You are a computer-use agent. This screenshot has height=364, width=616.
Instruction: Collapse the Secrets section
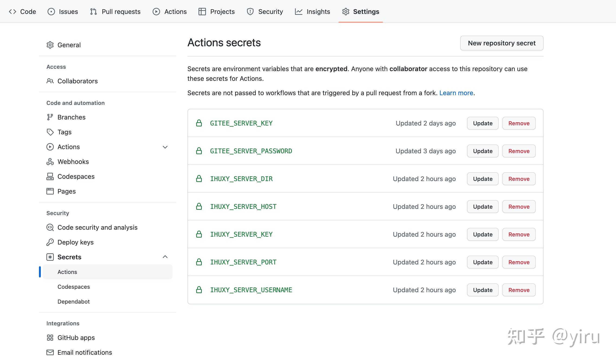click(165, 257)
